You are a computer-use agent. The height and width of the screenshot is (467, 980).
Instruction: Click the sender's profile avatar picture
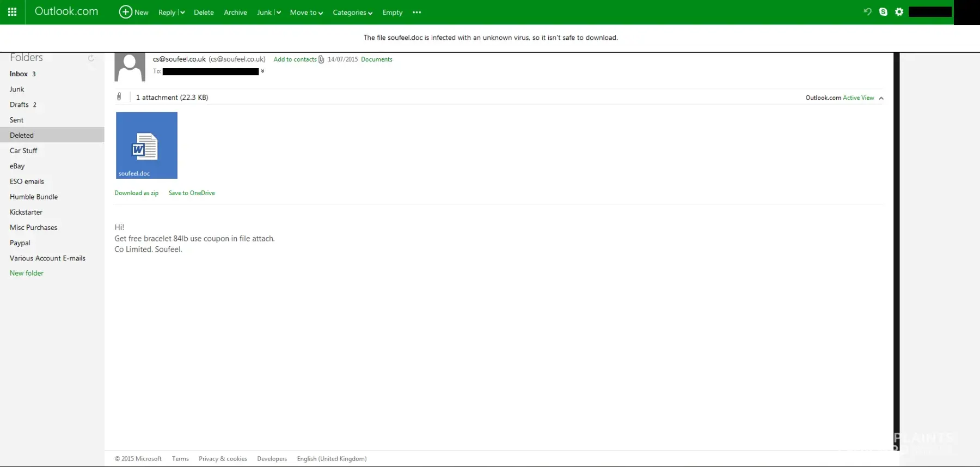130,67
